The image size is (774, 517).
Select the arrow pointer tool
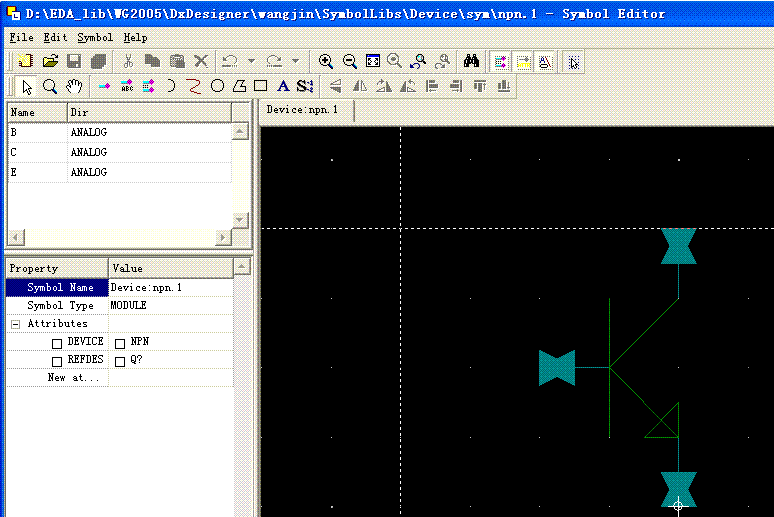click(x=27, y=86)
